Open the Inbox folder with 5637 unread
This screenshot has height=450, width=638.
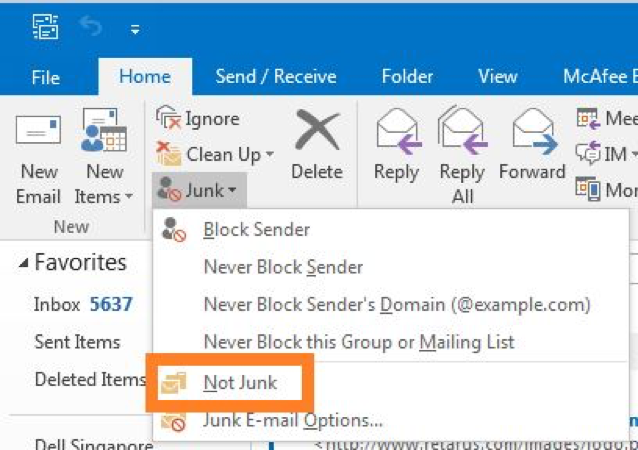(x=83, y=304)
